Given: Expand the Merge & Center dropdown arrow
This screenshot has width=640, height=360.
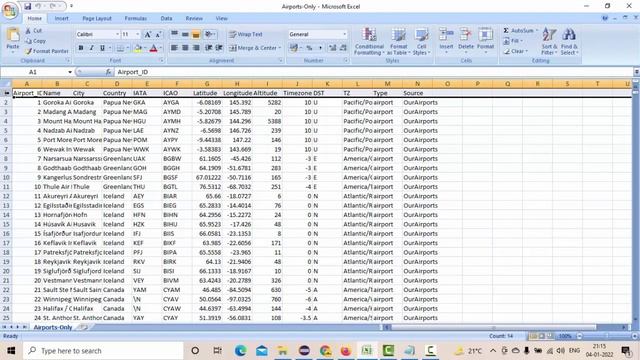Looking at the screenshot, I should (x=280, y=48).
